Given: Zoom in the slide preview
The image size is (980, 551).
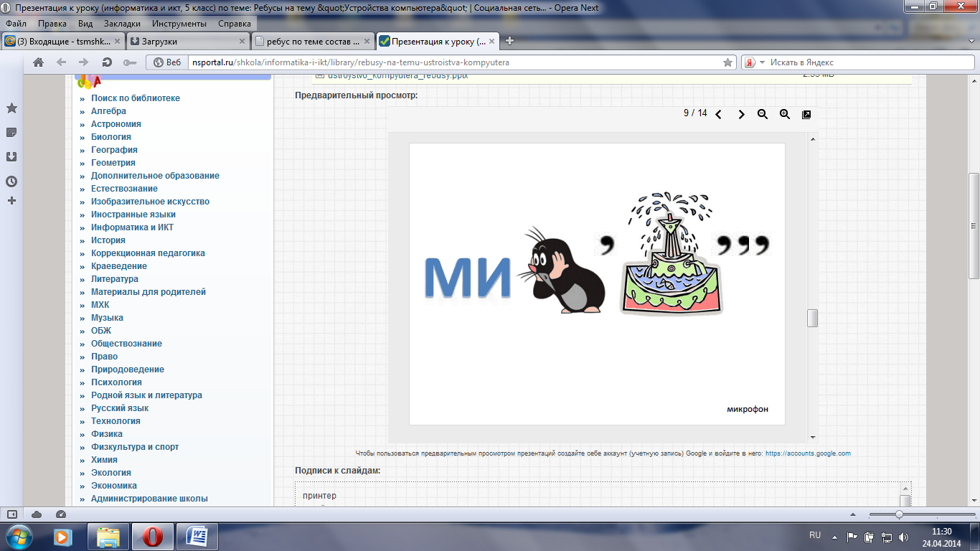Looking at the screenshot, I should (785, 114).
